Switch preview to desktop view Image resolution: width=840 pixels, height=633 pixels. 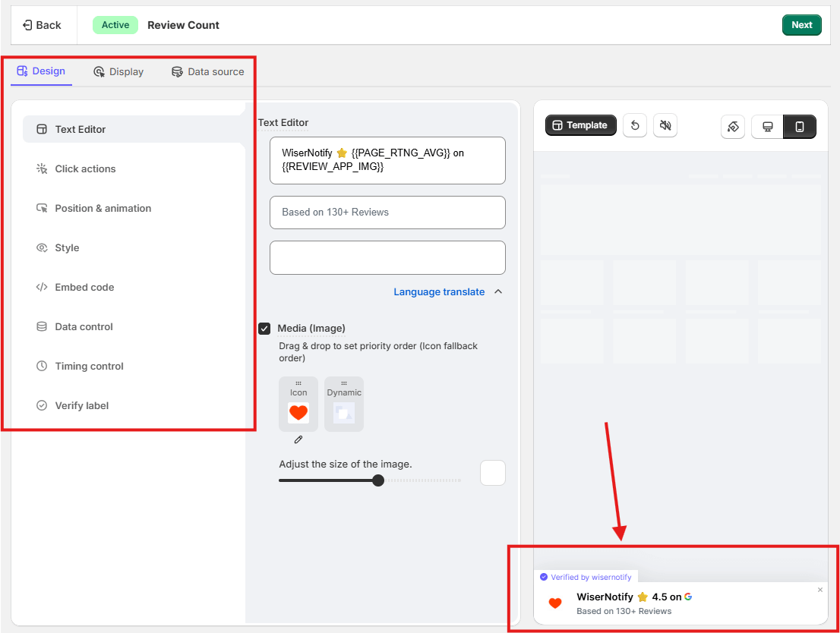pos(766,127)
